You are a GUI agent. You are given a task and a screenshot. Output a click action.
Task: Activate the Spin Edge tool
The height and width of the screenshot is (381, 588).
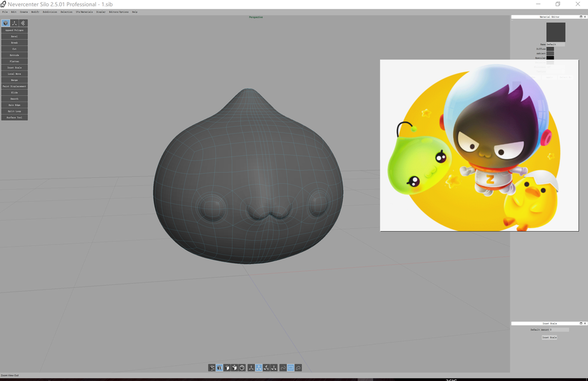pyautogui.click(x=14, y=105)
